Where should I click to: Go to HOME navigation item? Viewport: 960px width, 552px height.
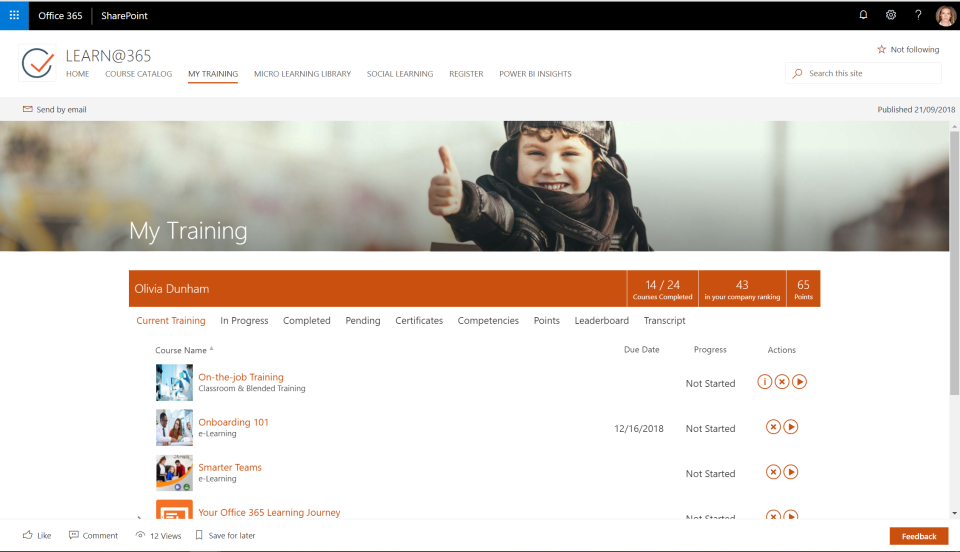coord(78,73)
